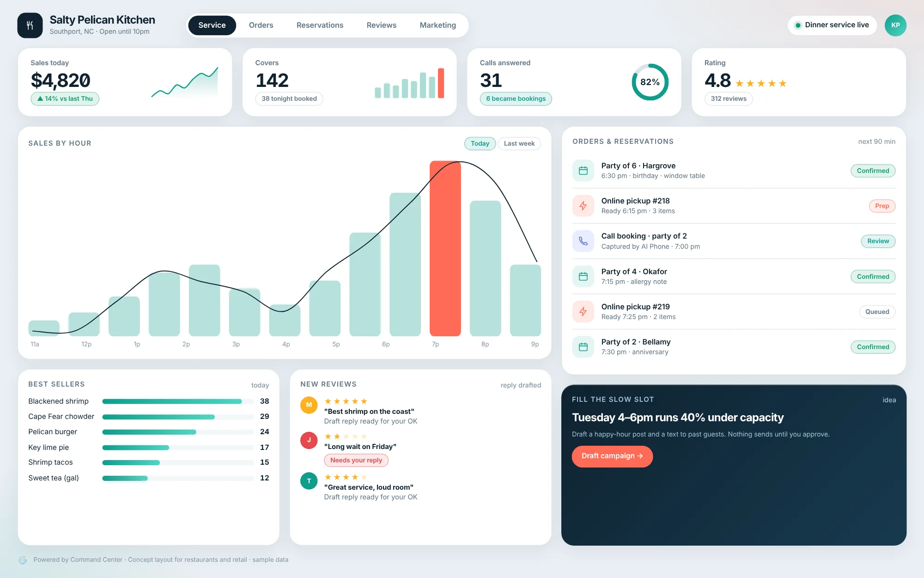This screenshot has height=578, width=924.
Task: Click reviewer avatar J
Action: (309, 440)
